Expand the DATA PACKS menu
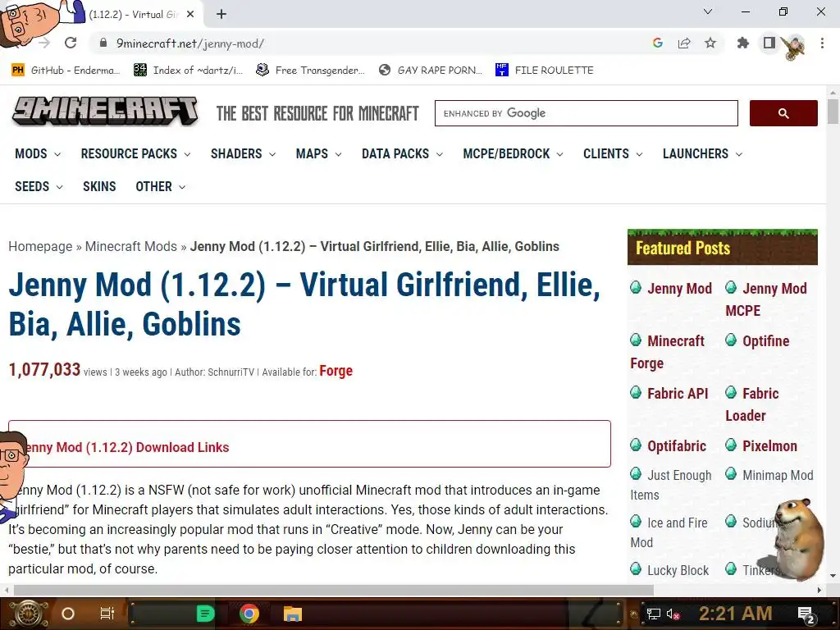 point(402,153)
